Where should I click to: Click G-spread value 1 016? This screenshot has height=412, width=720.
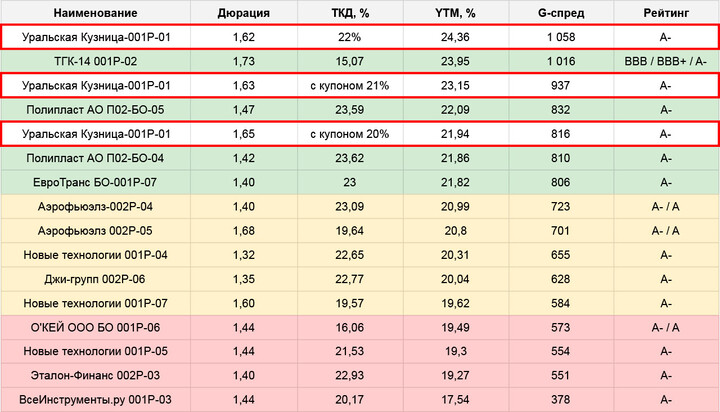(561, 61)
